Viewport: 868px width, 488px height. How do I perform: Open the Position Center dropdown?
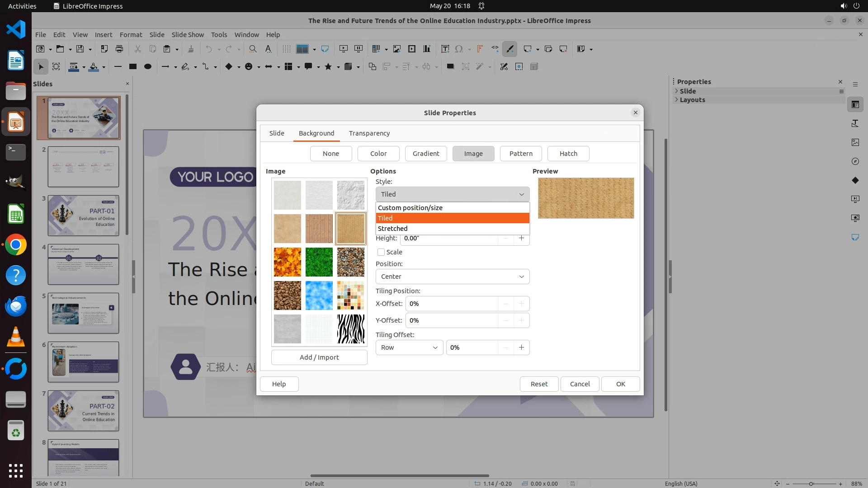coord(452,277)
